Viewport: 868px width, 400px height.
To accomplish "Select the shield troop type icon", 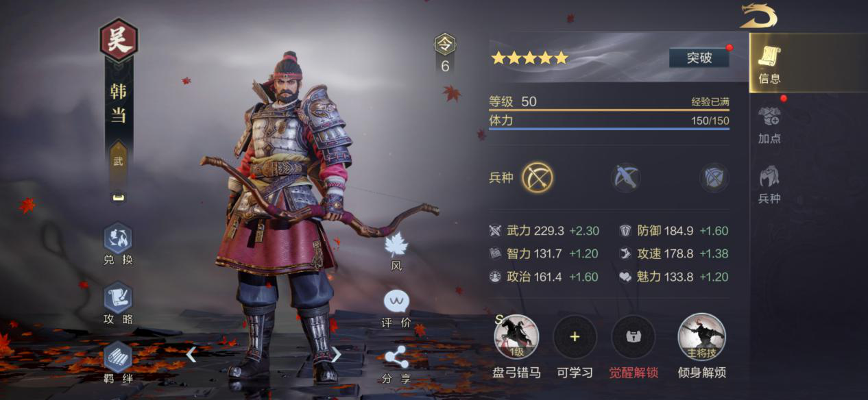I will [x=714, y=177].
